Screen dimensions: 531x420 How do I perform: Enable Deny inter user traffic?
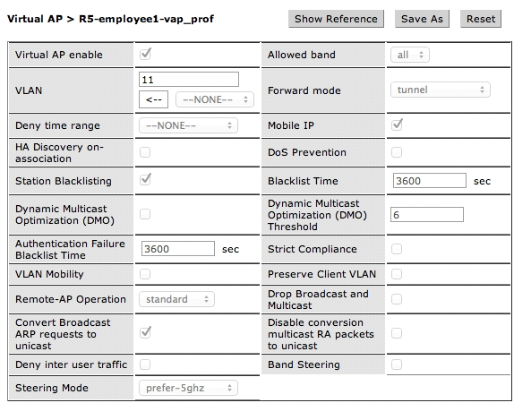pyautogui.click(x=145, y=364)
